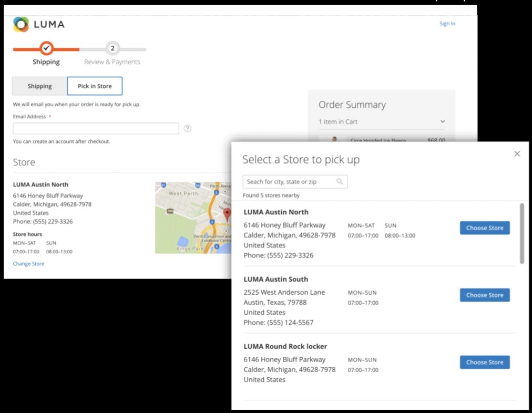Select the Pick in Store tab
This screenshot has width=532, height=413.
pyautogui.click(x=95, y=86)
